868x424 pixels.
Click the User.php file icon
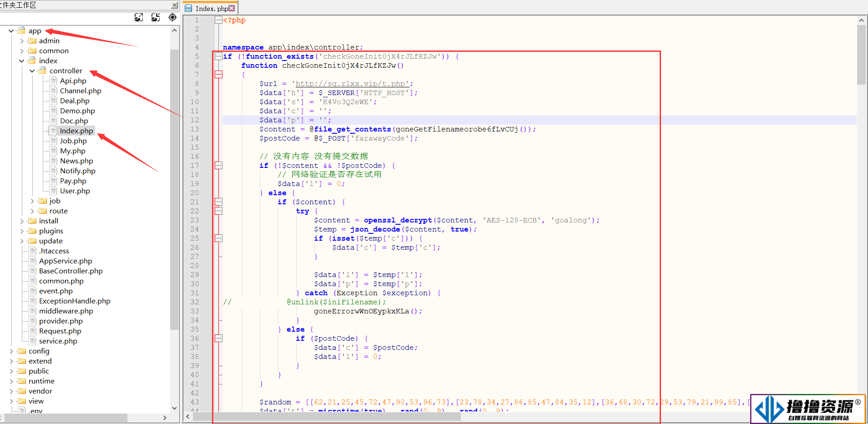coord(53,191)
